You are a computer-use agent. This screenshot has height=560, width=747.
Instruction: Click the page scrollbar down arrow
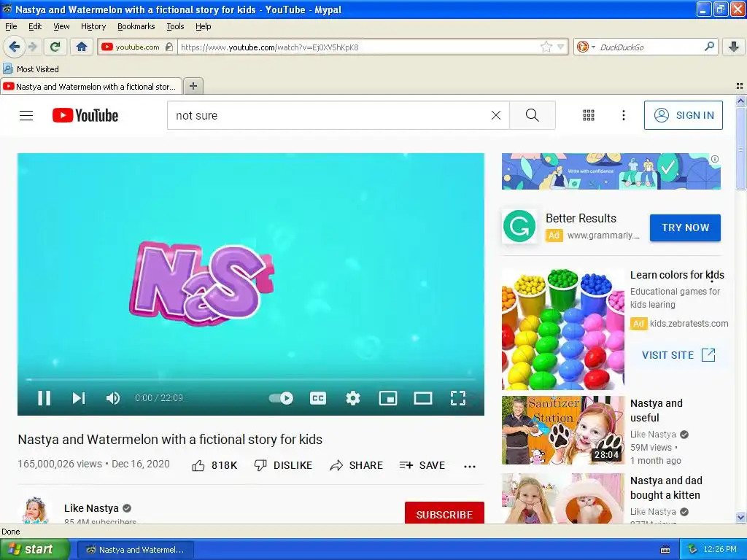pos(740,517)
